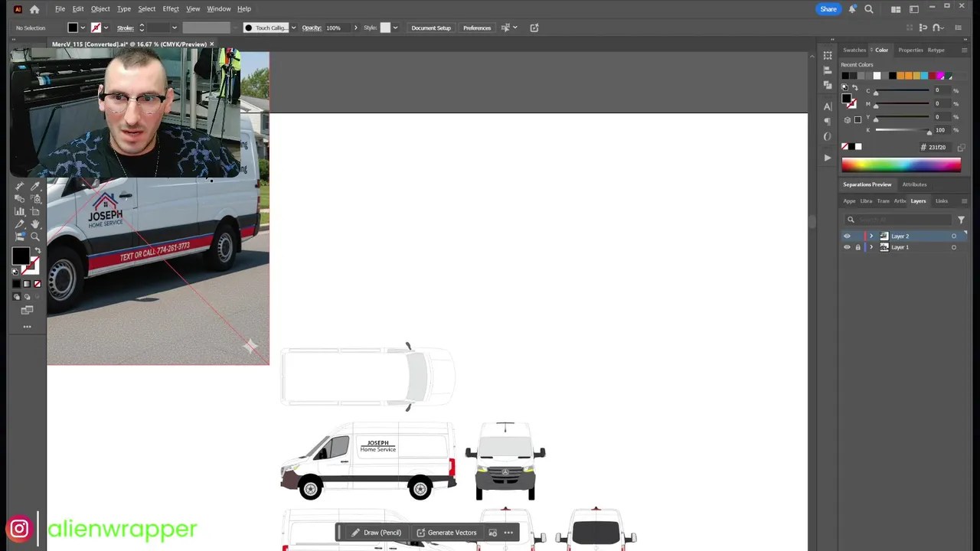The height and width of the screenshot is (551, 980).
Task: Expand Layer 2 contents arrow
Action: tap(871, 236)
